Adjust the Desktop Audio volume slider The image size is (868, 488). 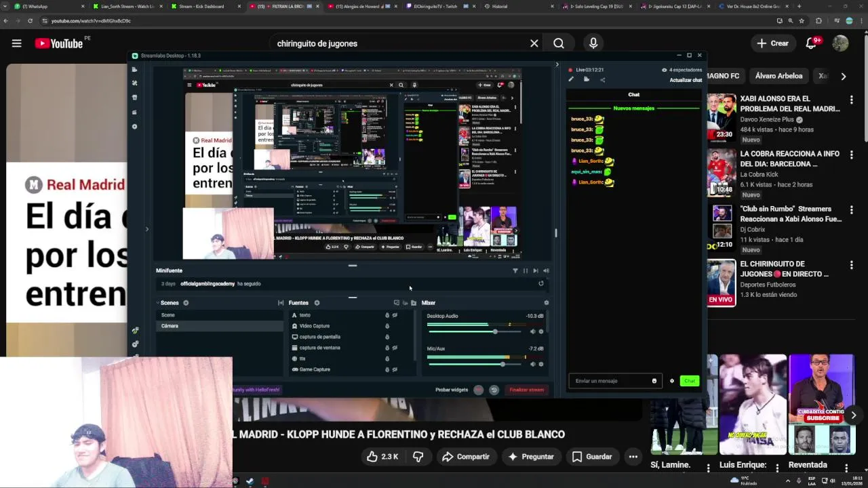(475, 331)
